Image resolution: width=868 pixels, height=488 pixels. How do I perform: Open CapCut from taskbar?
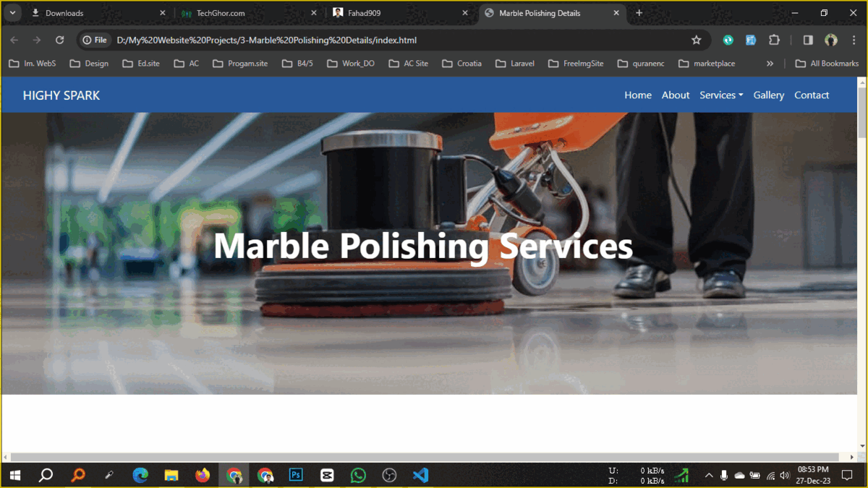(x=327, y=475)
